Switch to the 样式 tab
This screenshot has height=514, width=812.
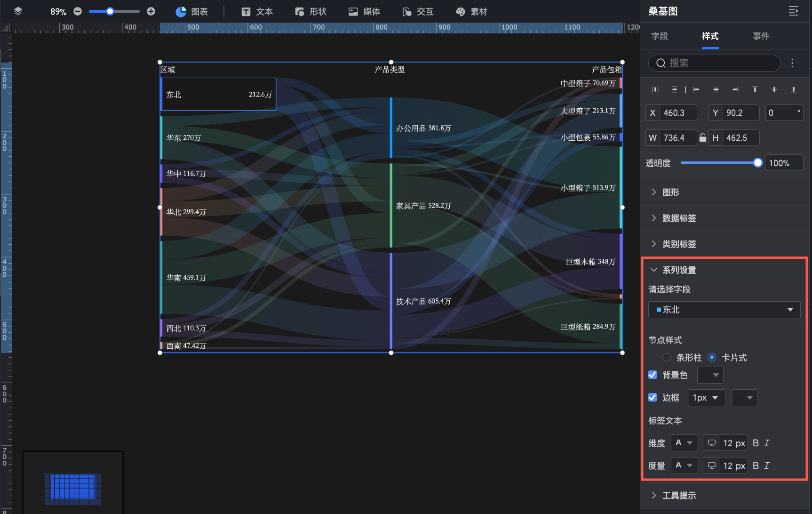pyautogui.click(x=710, y=36)
